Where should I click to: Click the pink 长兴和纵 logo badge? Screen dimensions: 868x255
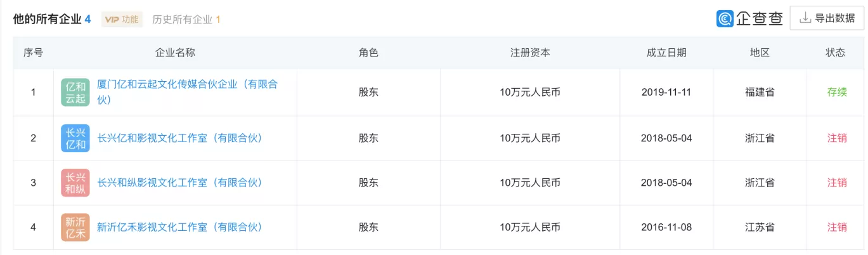tap(75, 183)
